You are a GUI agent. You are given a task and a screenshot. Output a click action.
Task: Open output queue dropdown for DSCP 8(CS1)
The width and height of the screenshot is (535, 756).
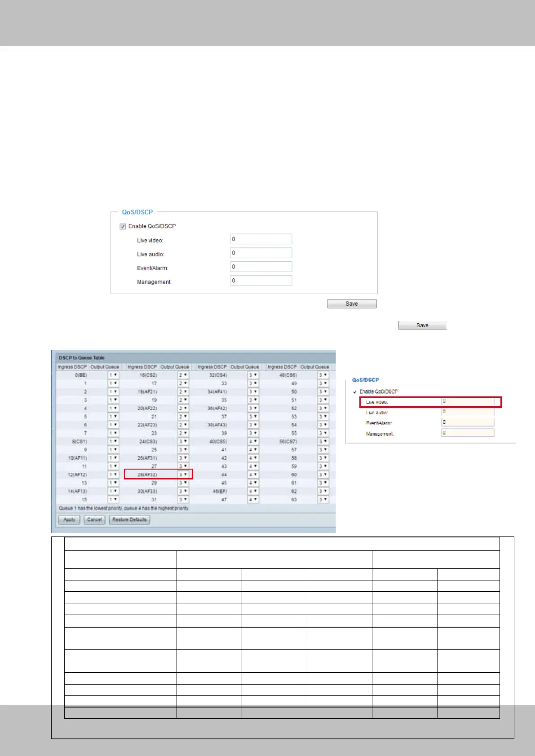113,441
